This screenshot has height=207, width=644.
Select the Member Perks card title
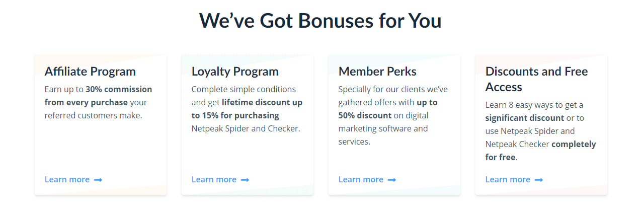377,72
